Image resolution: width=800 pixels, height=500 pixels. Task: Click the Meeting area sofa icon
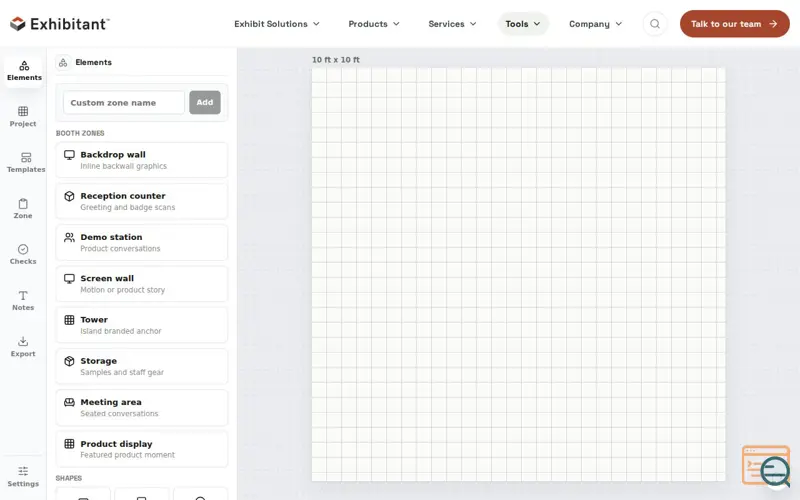(69, 403)
